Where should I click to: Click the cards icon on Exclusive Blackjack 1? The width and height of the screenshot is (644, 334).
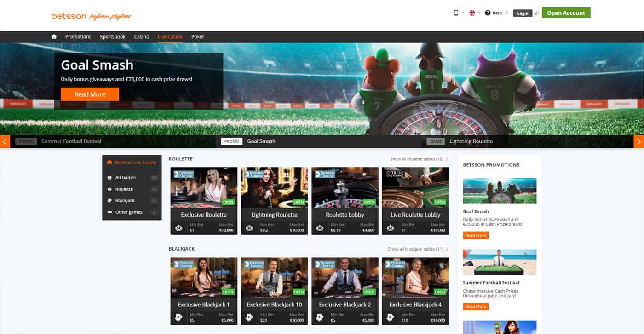[179, 317]
